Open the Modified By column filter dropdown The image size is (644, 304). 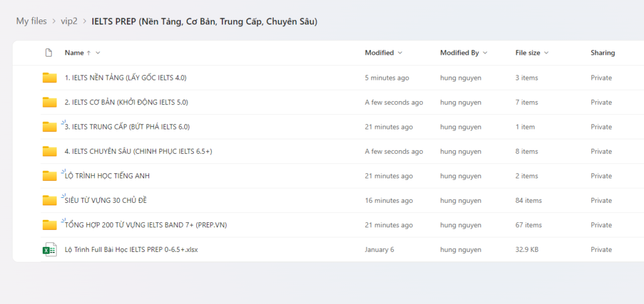485,53
